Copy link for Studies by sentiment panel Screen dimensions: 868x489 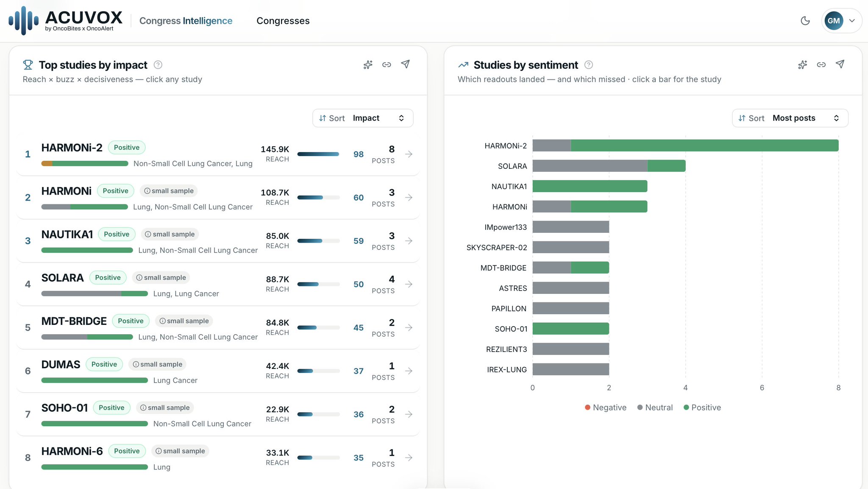(821, 64)
